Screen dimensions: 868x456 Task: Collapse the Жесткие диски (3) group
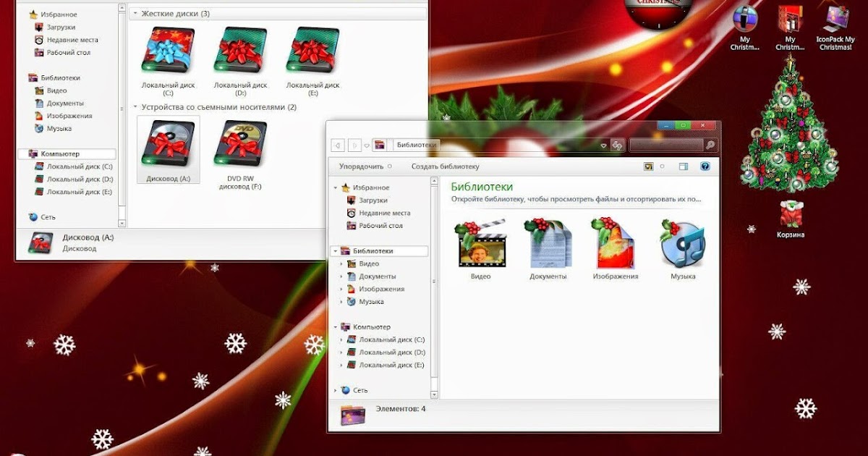click(136, 13)
